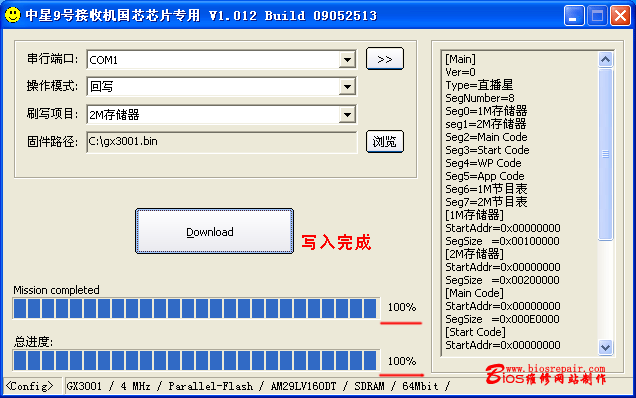Image resolution: width=636 pixels, height=398 pixels.
Task: Select the [1M存储器] section header line
Action: tap(474, 215)
